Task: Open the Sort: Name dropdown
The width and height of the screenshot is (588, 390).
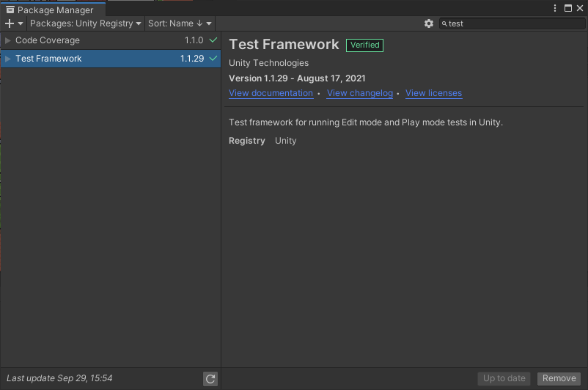Action: [180, 23]
